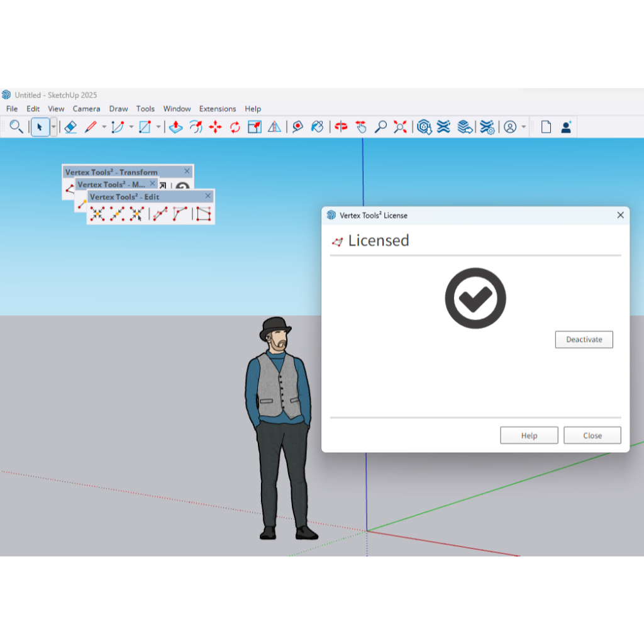Image resolution: width=644 pixels, height=644 pixels.
Task: Select the Eraser tool
Action: [70, 127]
